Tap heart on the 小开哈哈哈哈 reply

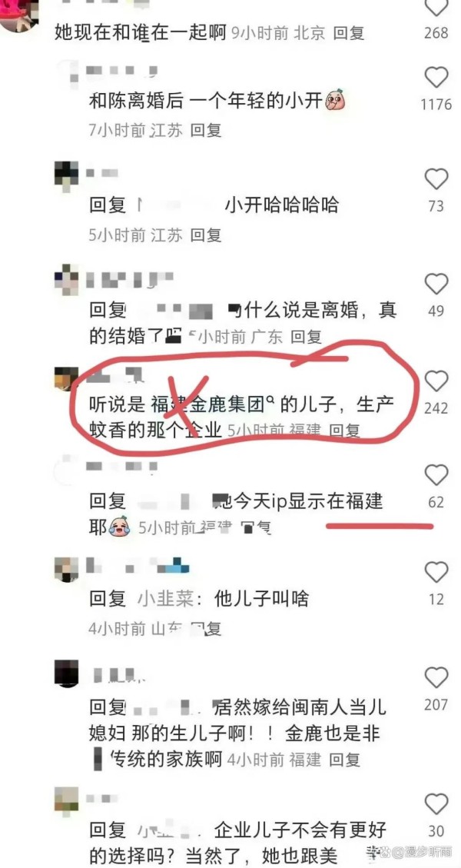click(x=436, y=179)
